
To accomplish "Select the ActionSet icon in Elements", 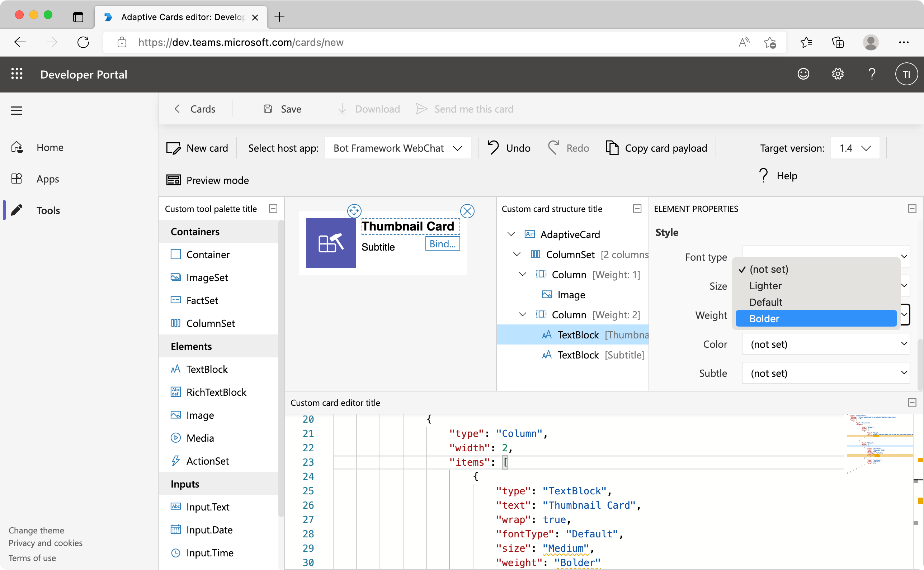I will (x=175, y=461).
